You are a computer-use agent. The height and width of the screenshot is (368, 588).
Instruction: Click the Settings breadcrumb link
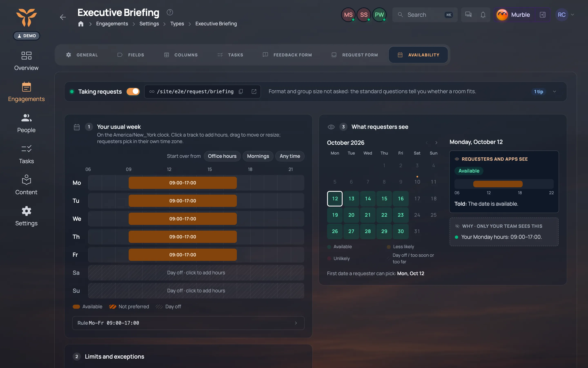(x=149, y=24)
